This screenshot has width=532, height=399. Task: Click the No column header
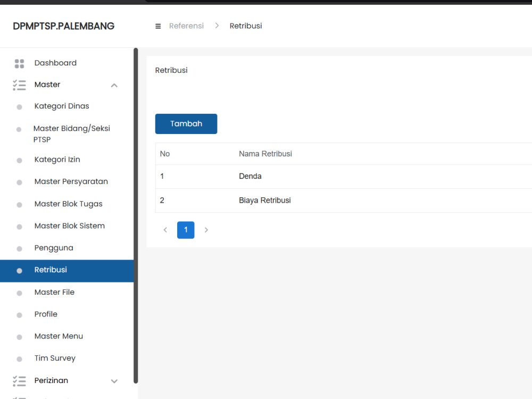point(165,154)
